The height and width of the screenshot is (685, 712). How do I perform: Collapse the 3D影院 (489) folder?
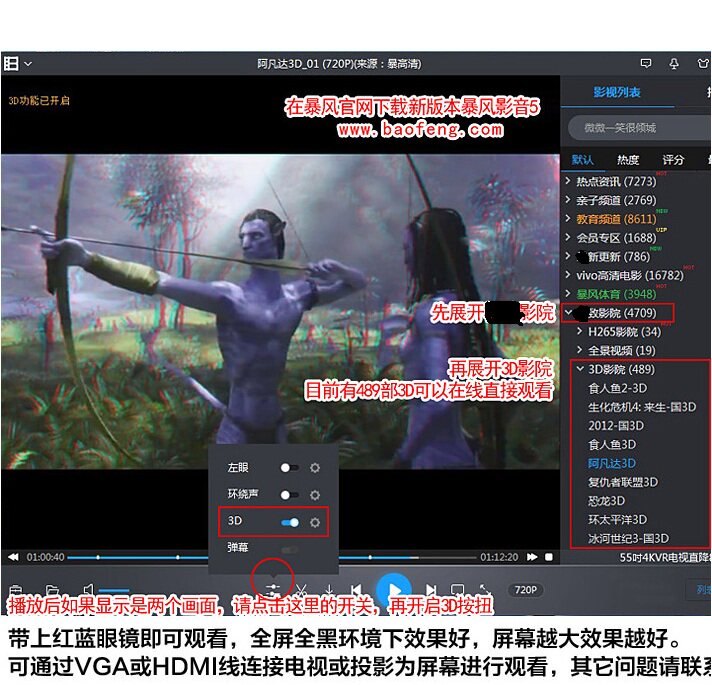tap(580, 369)
